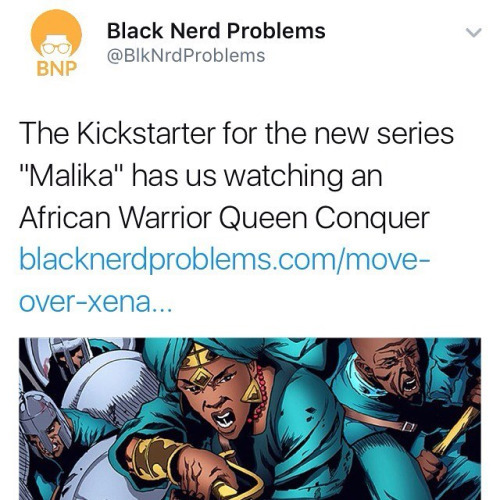Click the word "Malika" in the tweet

(73, 176)
